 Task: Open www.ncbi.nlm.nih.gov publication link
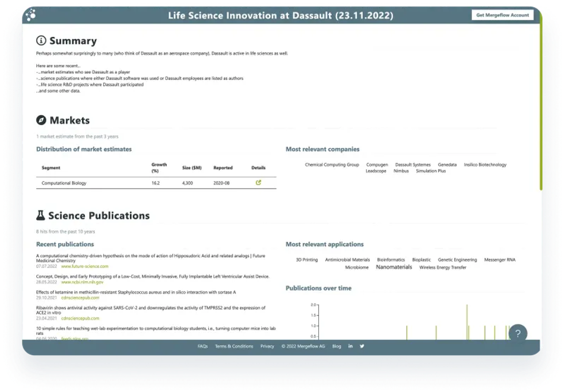coord(82,282)
